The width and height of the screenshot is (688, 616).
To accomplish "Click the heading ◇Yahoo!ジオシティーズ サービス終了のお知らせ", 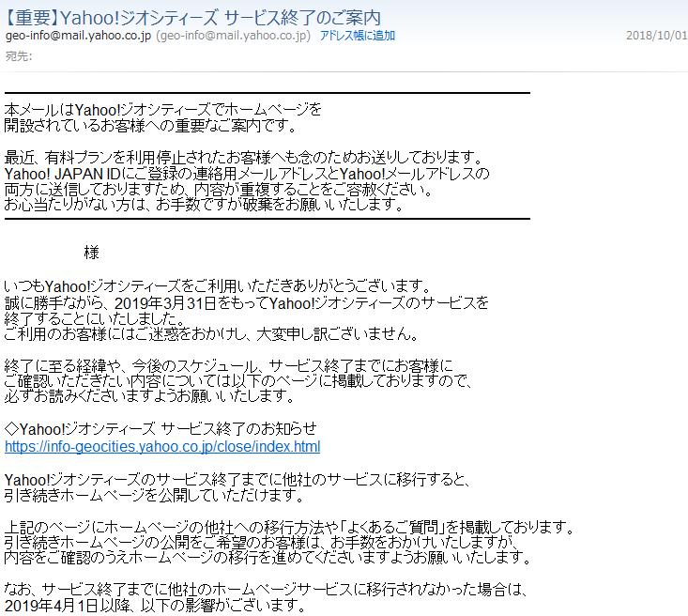I will click(x=161, y=428).
